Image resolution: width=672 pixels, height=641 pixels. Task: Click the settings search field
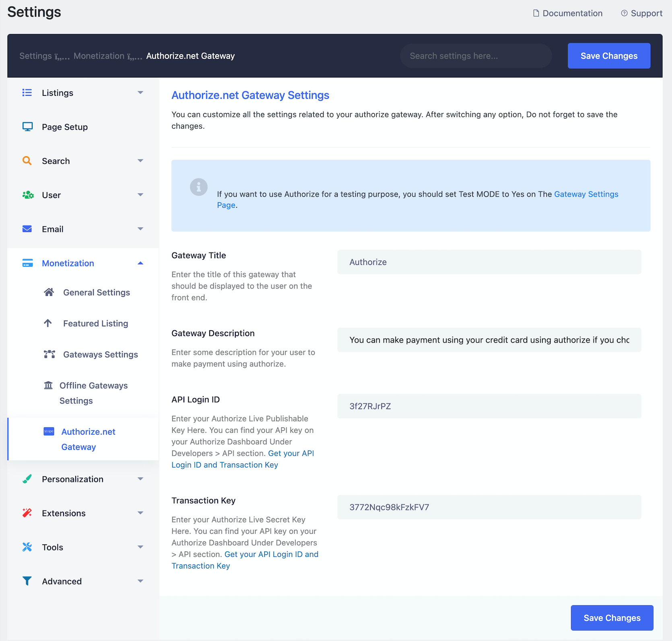point(475,56)
